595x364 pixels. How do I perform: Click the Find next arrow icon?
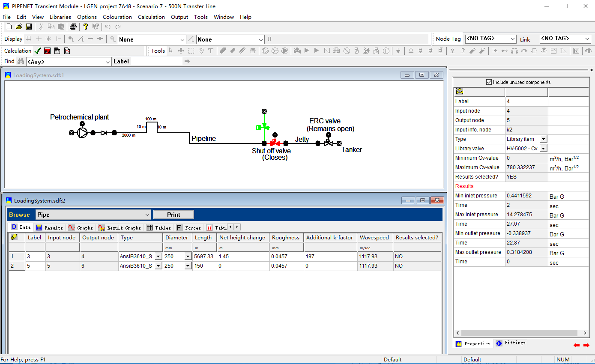click(x=187, y=61)
